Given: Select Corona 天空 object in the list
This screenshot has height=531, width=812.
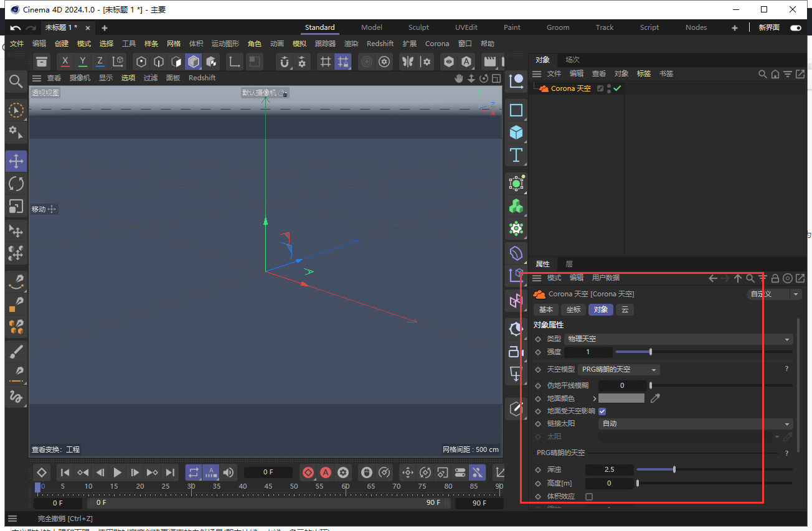Looking at the screenshot, I should (570, 88).
